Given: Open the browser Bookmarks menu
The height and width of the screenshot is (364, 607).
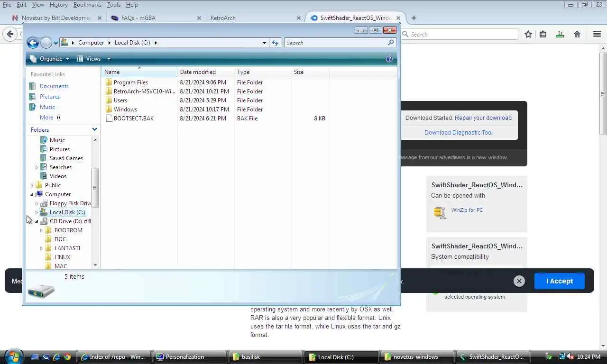Looking at the screenshot, I should point(87,5).
